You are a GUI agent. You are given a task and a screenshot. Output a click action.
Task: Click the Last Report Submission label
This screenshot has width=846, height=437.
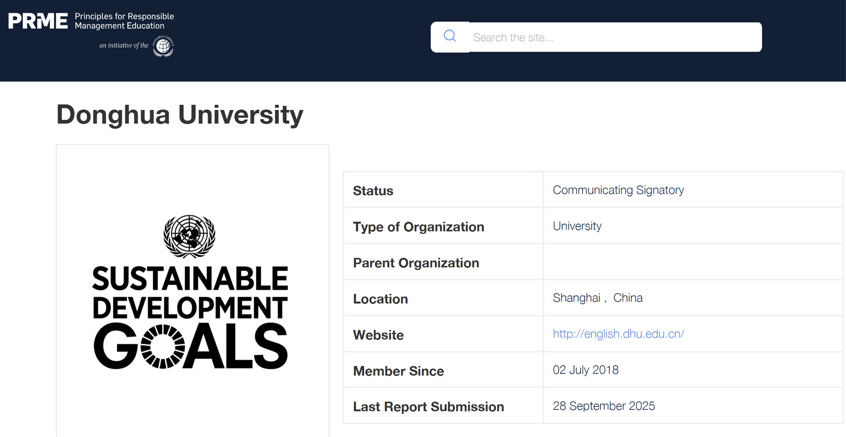pyautogui.click(x=428, y=407)
